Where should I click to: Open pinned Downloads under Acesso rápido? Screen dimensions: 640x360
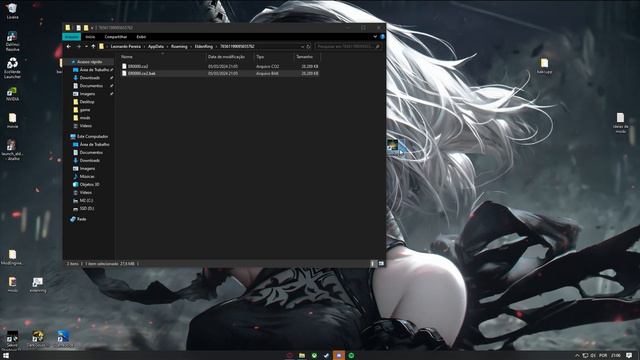(x=89, y=78)
